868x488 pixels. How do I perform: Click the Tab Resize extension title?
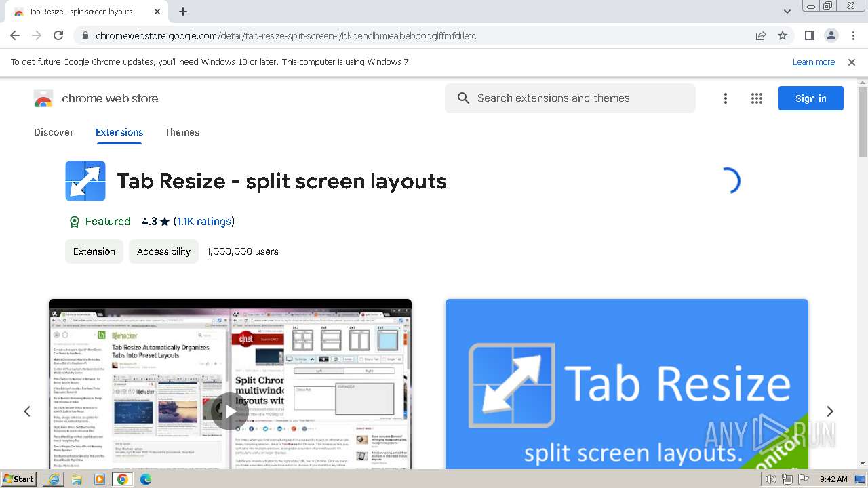(281, 182)
